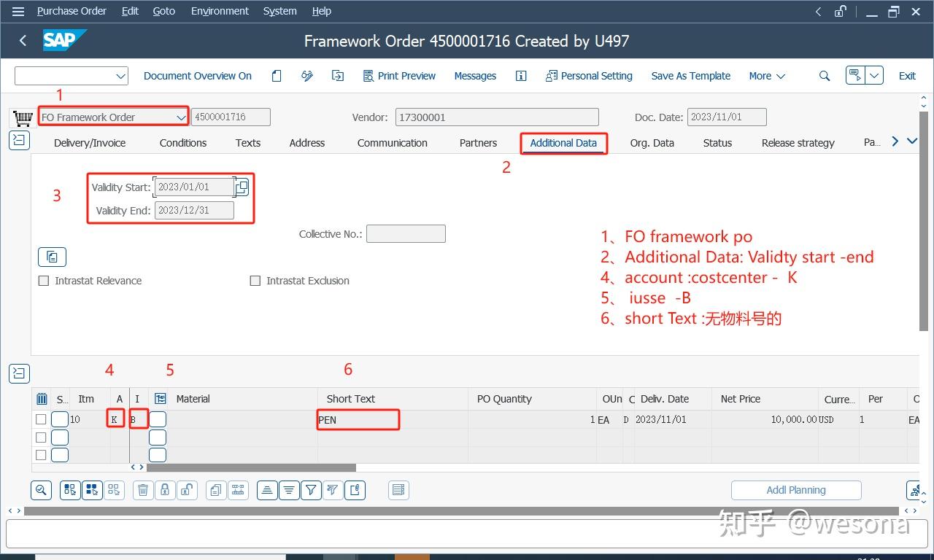Switch to the Release strategy tab
934x560 pixels.
pyautogui.click(x=798, y=143)
